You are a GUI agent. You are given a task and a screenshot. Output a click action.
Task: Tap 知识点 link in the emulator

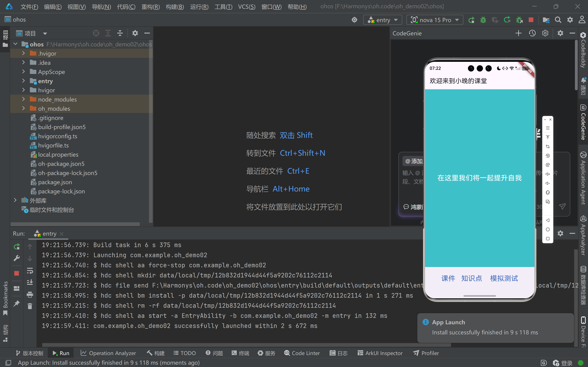471,278
